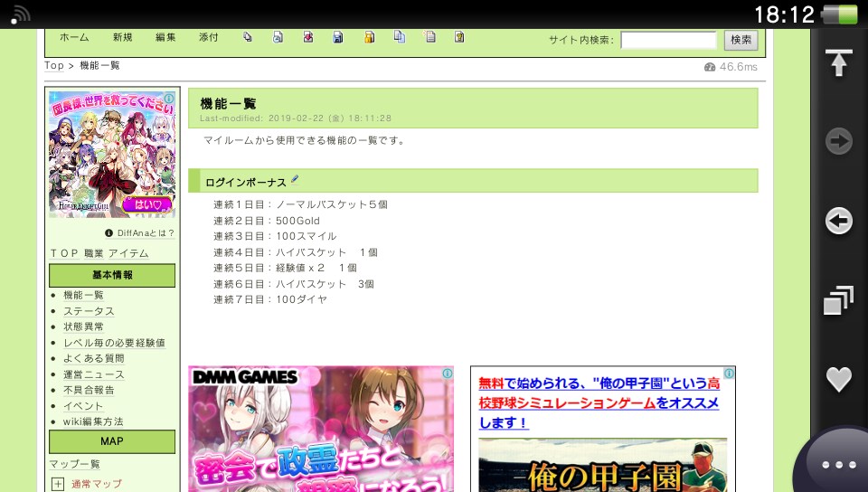Open the よくある質問 link
The width and height of the screenshot is (868, 492).
pyautogui.click(x=94, y=358)
